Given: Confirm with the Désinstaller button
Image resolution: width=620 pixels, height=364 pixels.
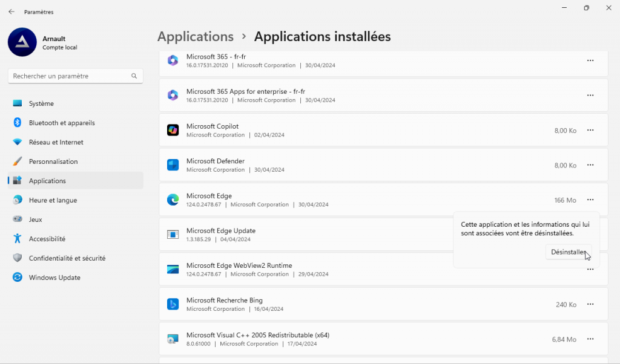Looking at the screenshot, I should tap(568, 252).
